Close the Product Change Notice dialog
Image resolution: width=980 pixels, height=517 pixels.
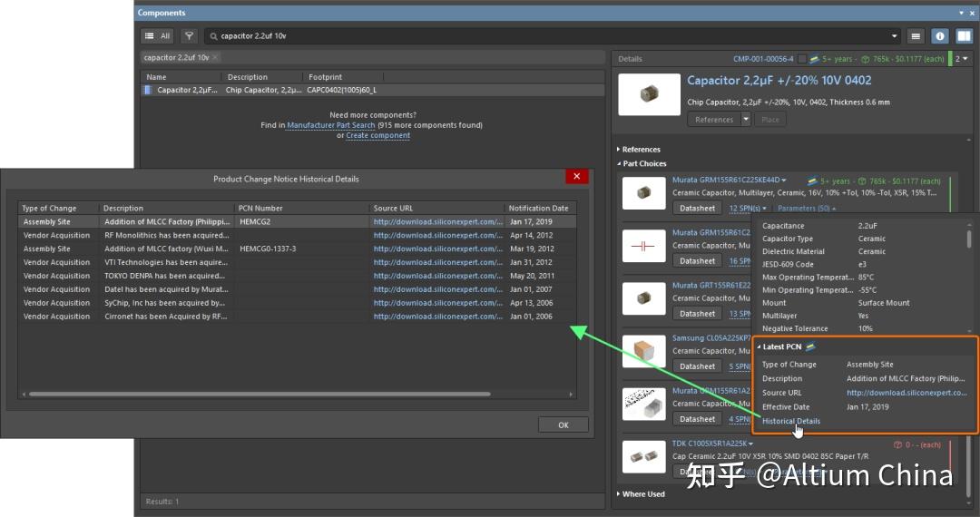577,177
